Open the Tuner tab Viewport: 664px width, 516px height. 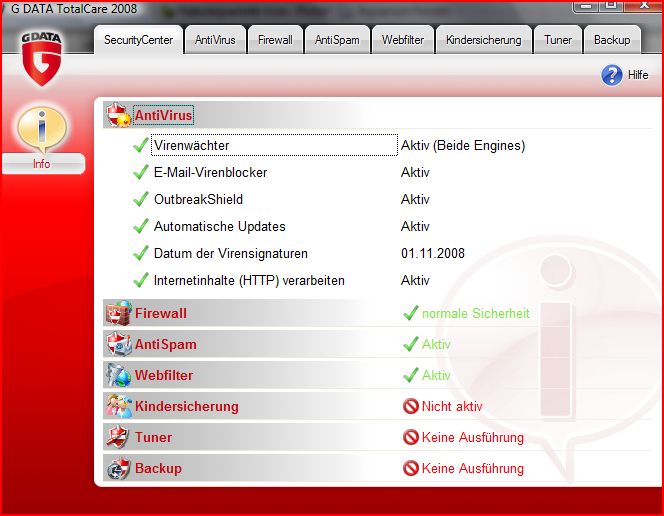click(x=558, y=40)
